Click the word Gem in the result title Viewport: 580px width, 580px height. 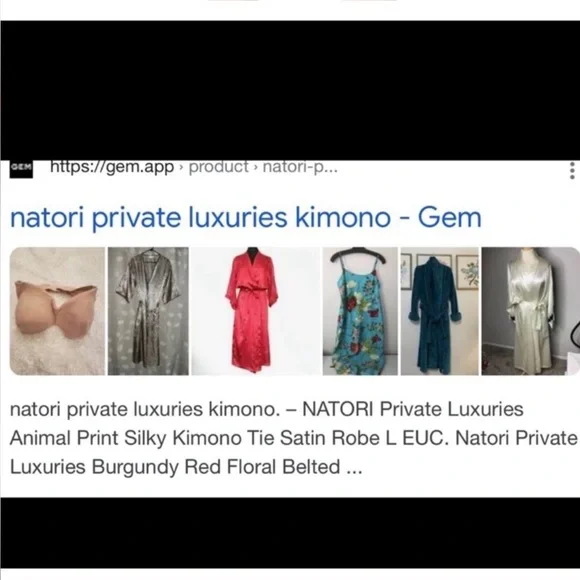coord(449,218)
